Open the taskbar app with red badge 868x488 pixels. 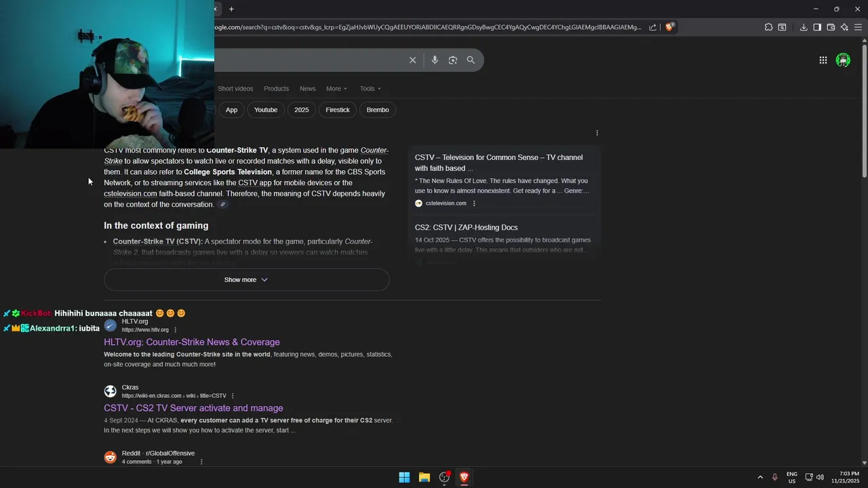[444, 477]
